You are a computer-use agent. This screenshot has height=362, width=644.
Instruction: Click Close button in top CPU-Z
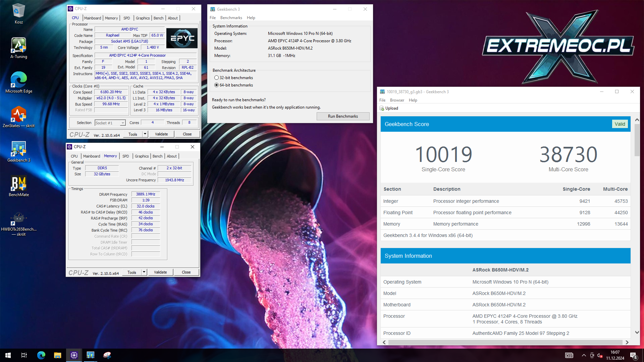187,134
